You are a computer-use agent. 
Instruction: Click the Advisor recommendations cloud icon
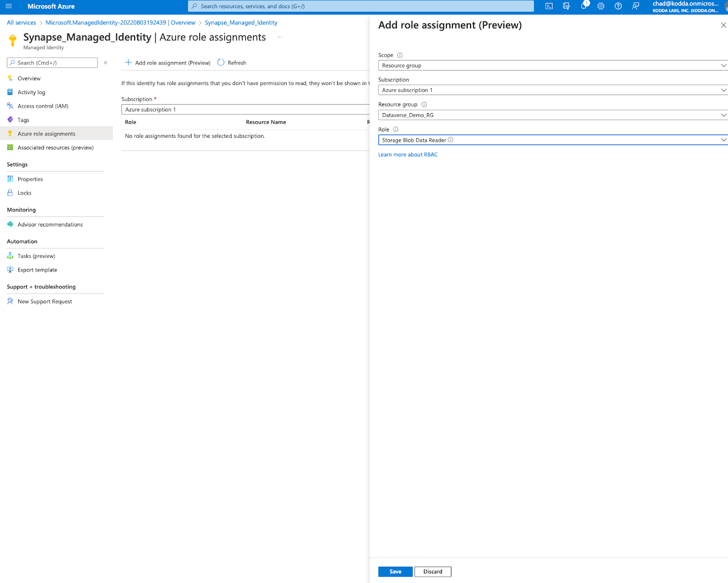(10, 224)
